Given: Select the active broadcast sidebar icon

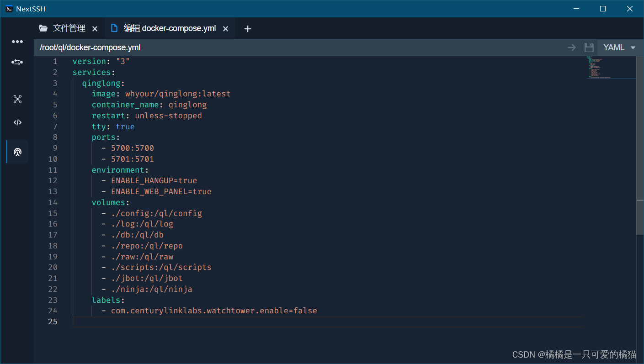Looking at the screenshot, I should [x=17, y=152].
